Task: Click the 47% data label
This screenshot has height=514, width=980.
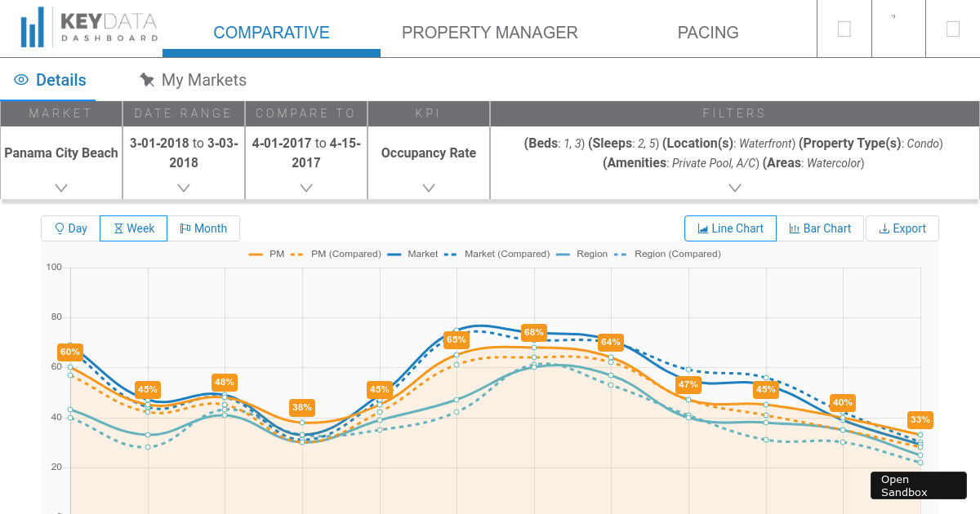Action: coord(688,384)
